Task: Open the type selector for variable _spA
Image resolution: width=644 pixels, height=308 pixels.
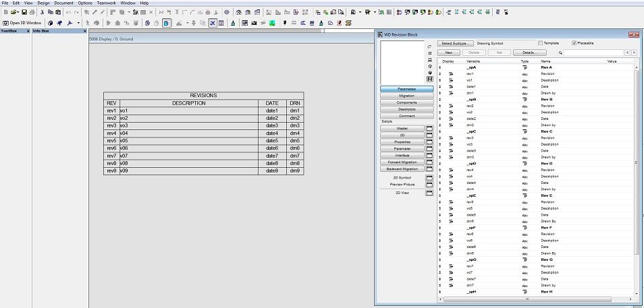Action: click(x=525, y=67)
